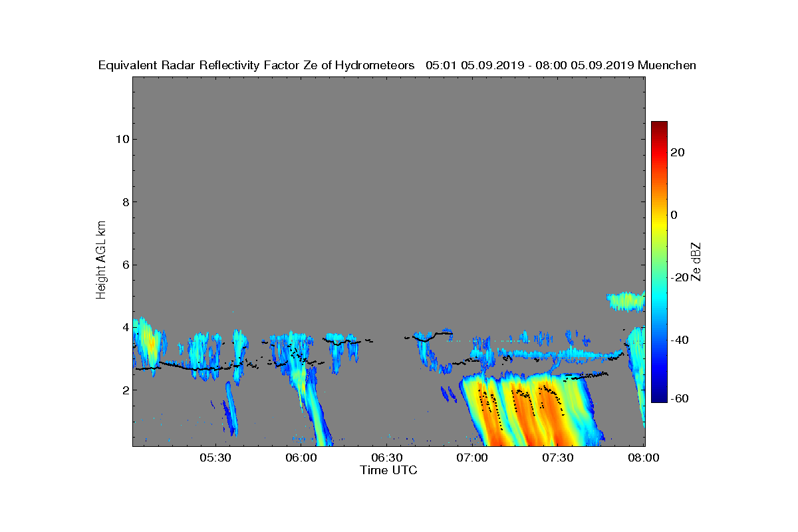Click the 'Ze dBZ' colorbar label

[696, 261]
